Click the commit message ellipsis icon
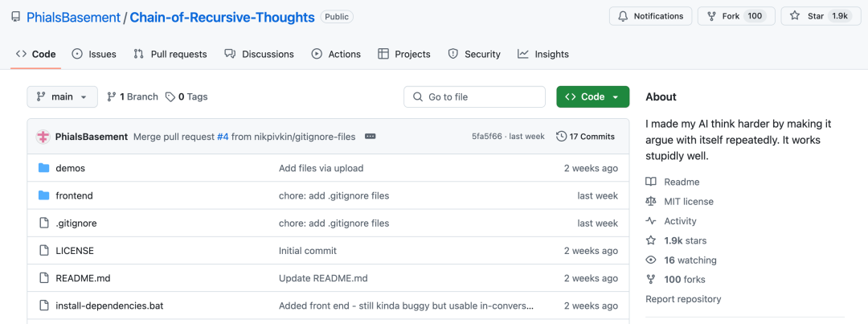This screenshot has height=324, width=868. point(371,137)
